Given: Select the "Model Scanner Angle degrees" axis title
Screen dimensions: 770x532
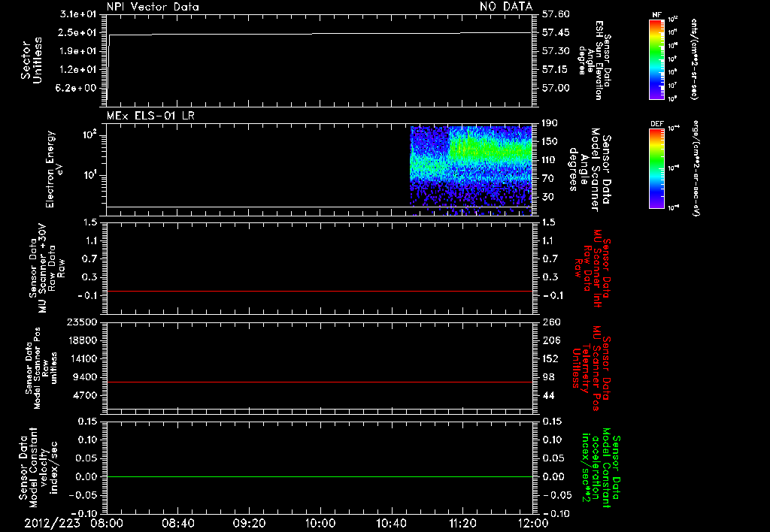Looking at the screenshot, I should tap(590, 170).
